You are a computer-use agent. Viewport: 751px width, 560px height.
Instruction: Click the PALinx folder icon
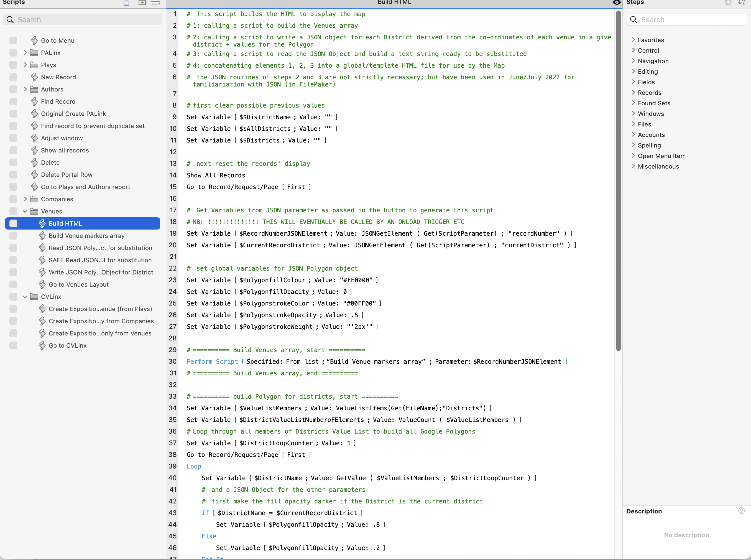click(34, 53)
